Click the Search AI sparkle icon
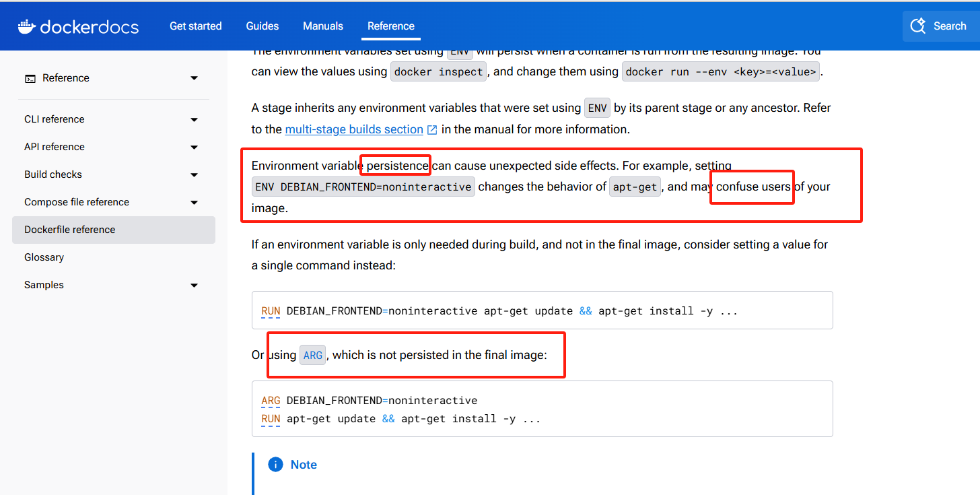This screenshot has height=495, width=980. click(918, 26)
